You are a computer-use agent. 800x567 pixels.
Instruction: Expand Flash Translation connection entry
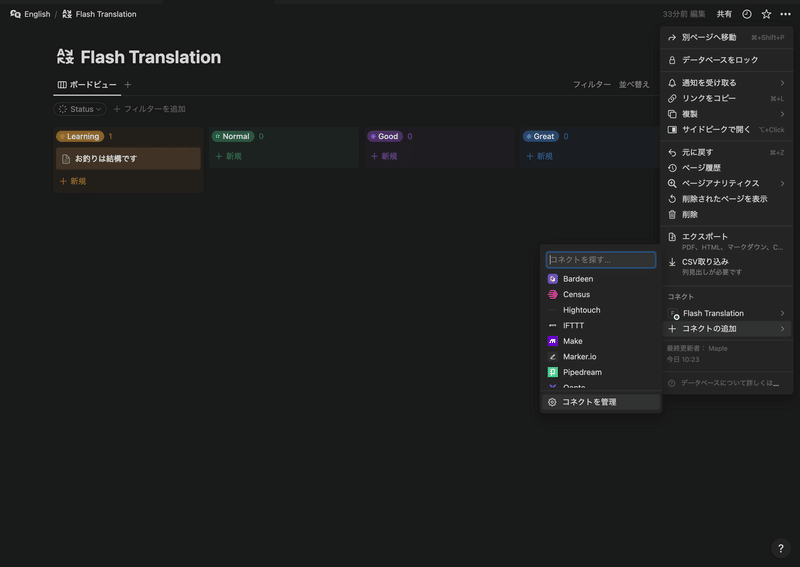pyautogui.click(x=727, y=313)
